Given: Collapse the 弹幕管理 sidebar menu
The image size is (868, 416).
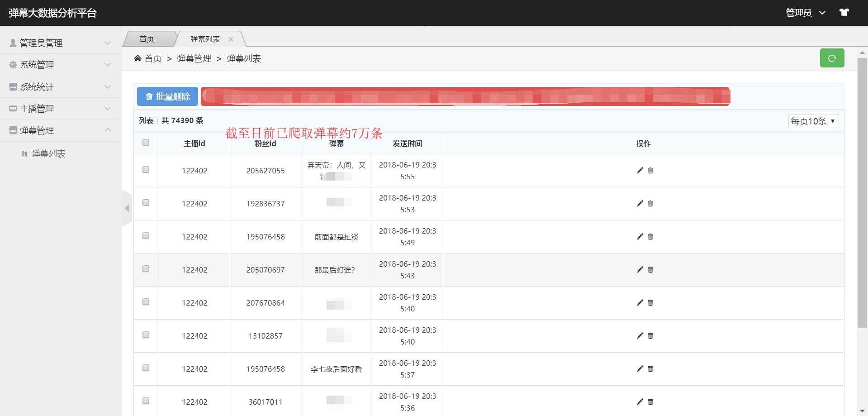Looking at the screenshot, I should (x=61, y=130).
